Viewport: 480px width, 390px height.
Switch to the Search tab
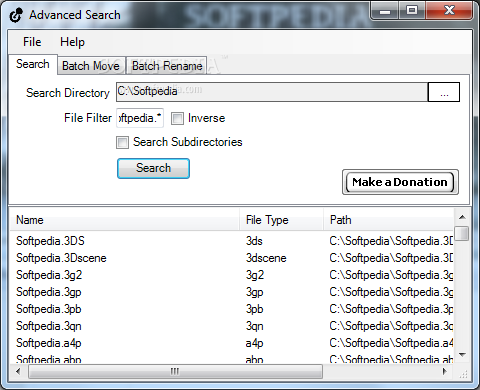(x=33, y=64)
